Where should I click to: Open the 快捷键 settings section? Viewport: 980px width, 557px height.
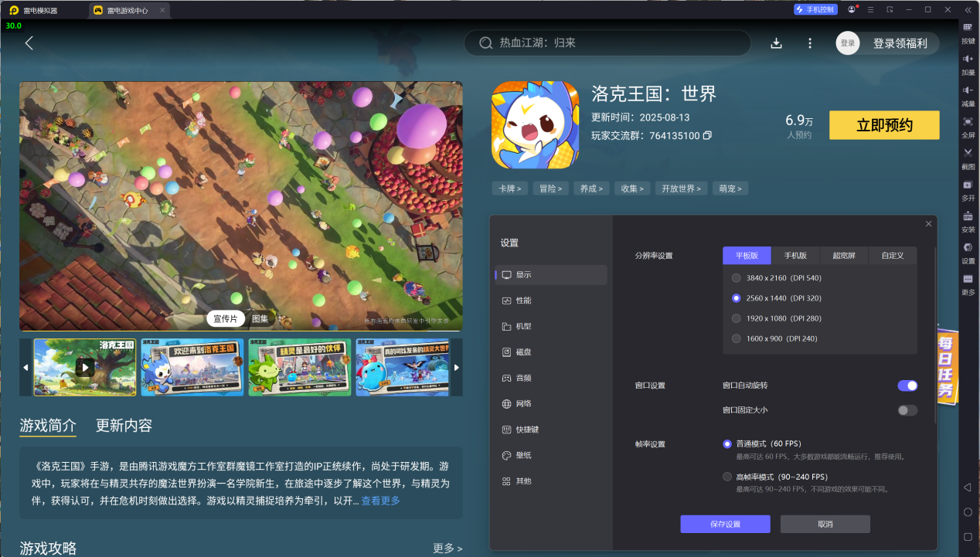pos(551,430)
